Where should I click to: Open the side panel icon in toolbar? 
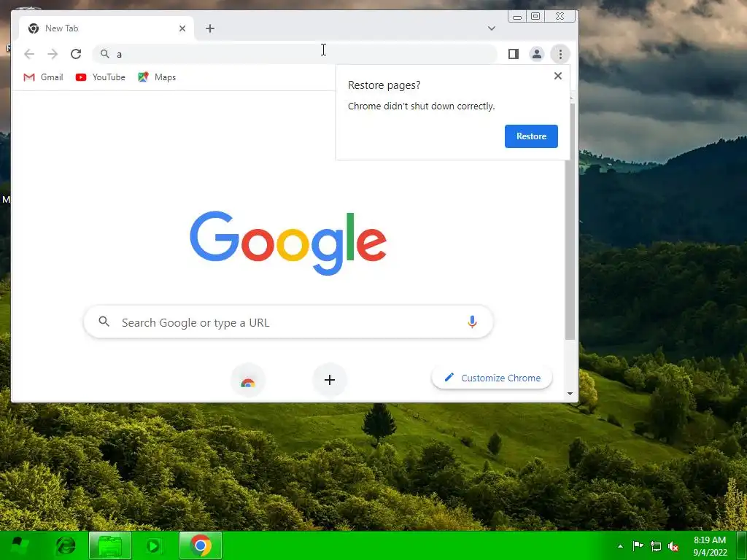pyautogui.click(x=513, y=54)
